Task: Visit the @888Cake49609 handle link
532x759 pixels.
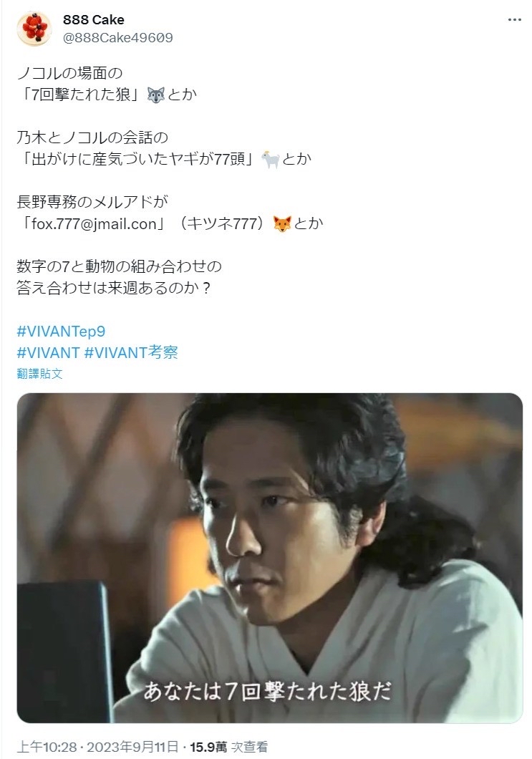Action: point(117,38)
